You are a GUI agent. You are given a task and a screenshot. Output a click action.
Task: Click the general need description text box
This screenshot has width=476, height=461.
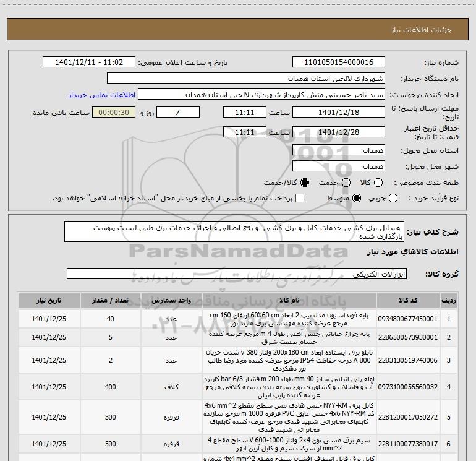pos(234,231)
